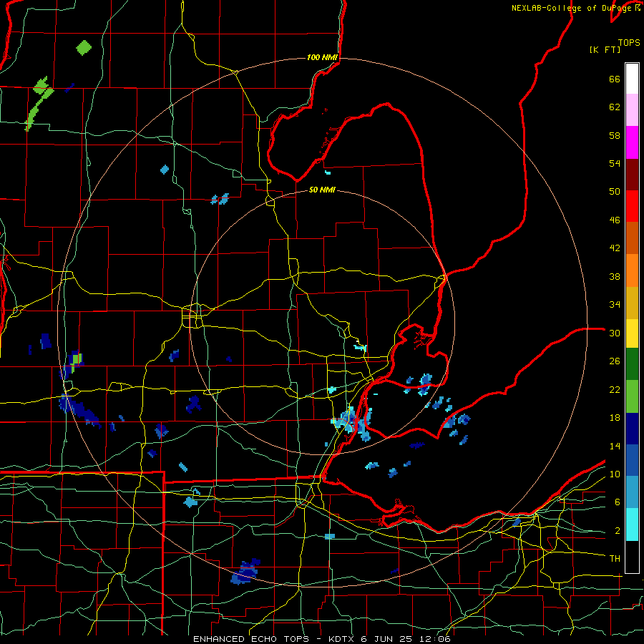Select the bright red legend swatch
Viewport: 644px width, 644px height.
tap(632, 206)
